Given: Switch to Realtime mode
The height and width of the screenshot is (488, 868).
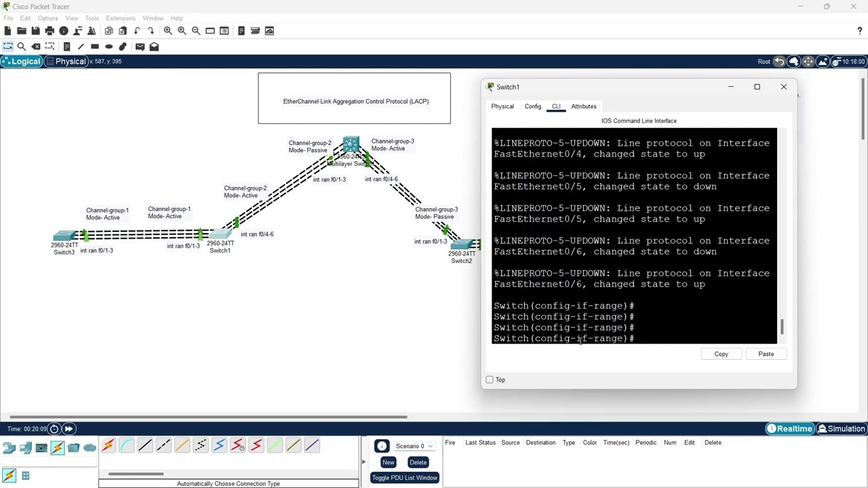Looking at the screenshot, I should tap(789, 428).
